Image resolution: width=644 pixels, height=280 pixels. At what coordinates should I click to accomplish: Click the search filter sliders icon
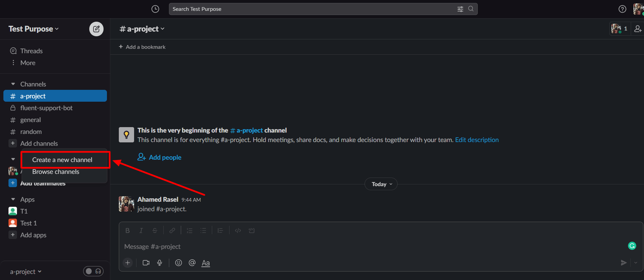coord(460,9)
